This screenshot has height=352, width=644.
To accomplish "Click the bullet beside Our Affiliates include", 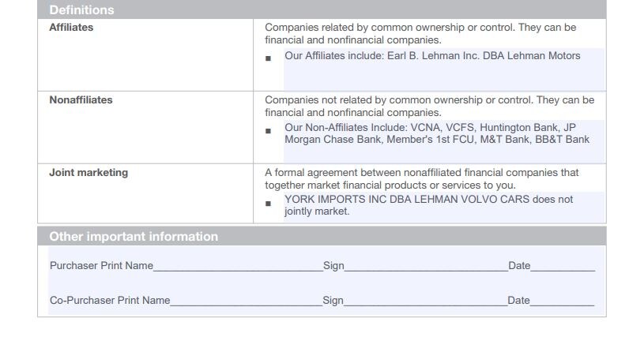I will click(268, 58).
